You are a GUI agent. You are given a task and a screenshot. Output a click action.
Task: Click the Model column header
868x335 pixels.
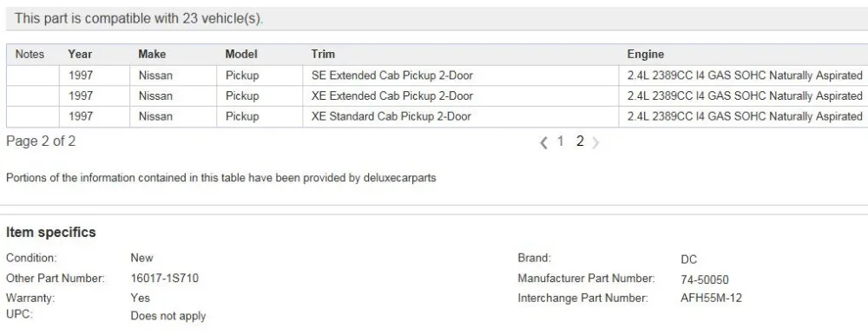tap(240, 55)
